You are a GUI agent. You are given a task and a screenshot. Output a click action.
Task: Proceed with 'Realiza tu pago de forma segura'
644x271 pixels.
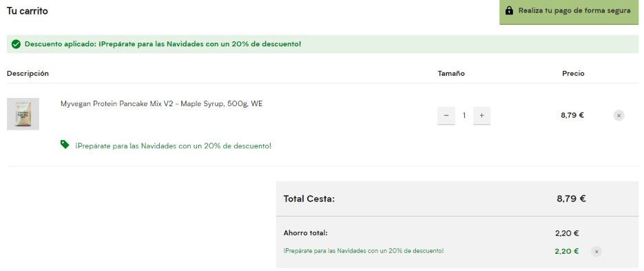tap(569, 12)
